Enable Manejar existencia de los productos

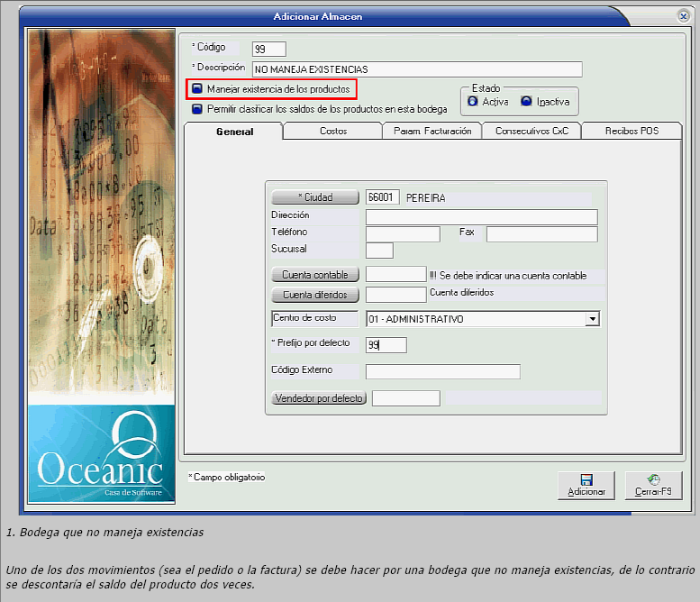click(197, 89)
